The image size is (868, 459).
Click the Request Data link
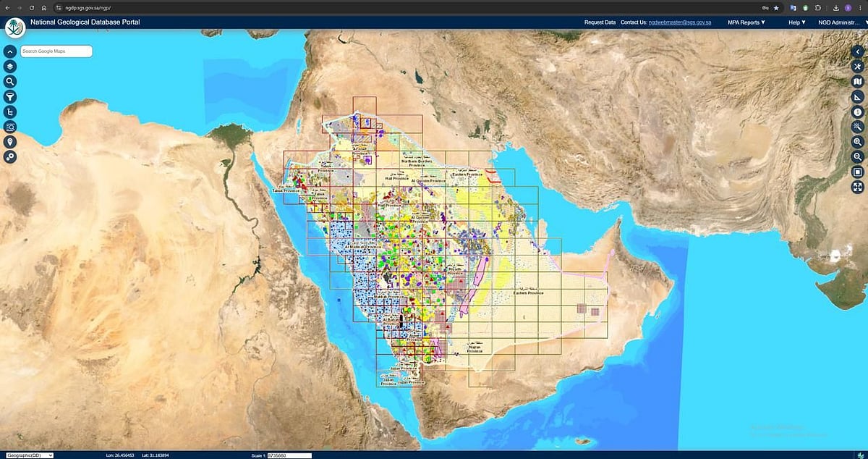point(600,22)
